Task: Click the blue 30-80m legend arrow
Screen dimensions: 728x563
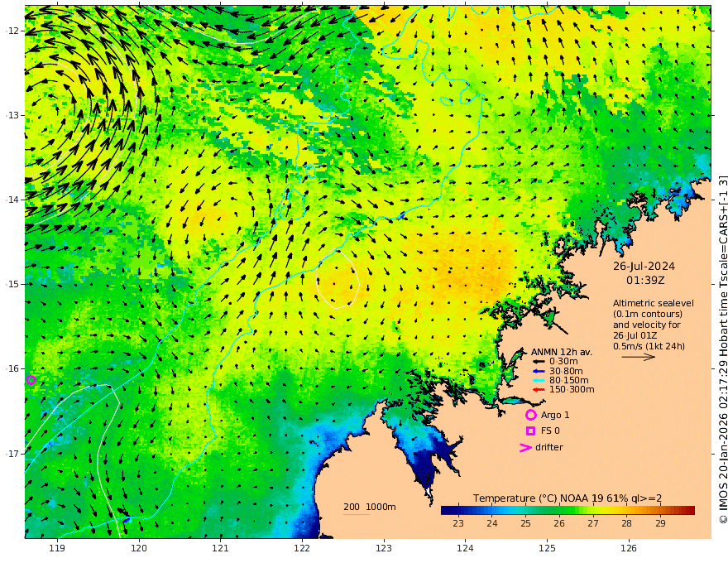Action: click(538, 371)
